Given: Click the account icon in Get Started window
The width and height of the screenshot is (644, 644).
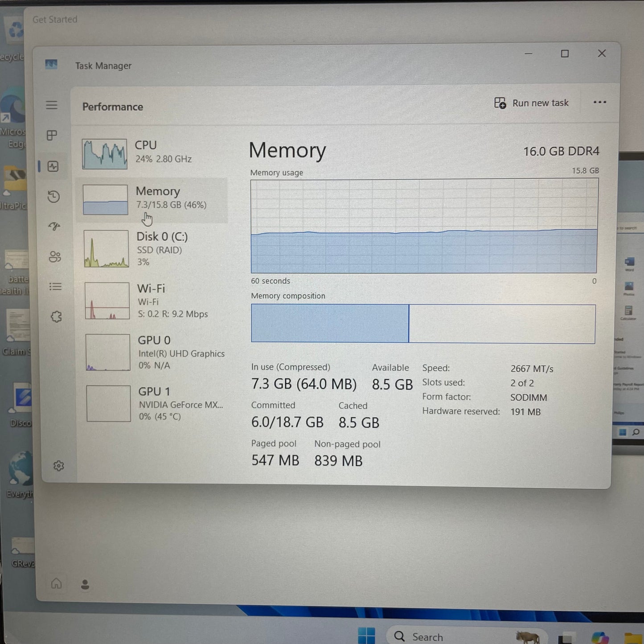Looking at the screenshot, I should click(x=85, y=584).
